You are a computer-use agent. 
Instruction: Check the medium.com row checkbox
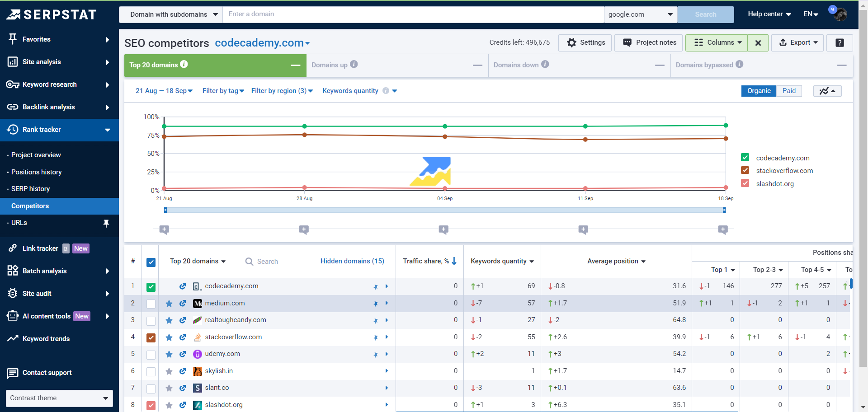point(151,304)
